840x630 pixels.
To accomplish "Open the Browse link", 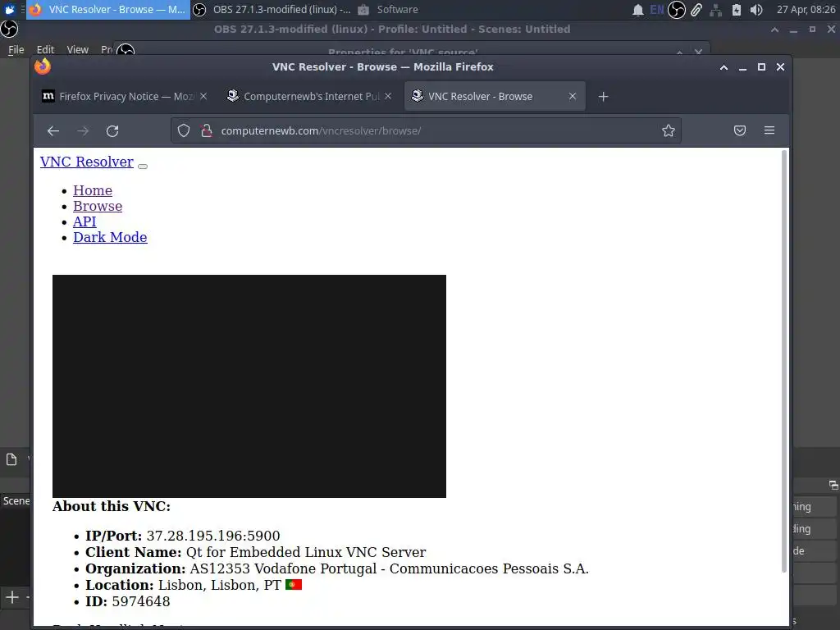I will pyautogui.click(x=98, y=206).
